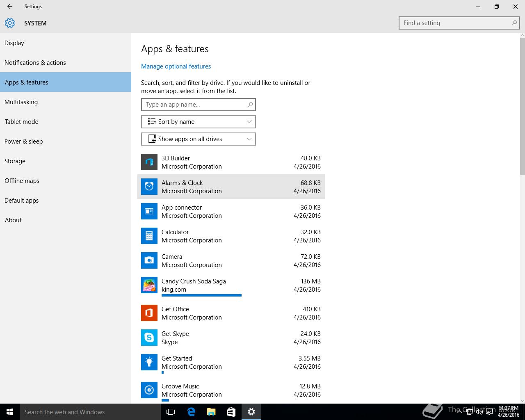Screen dimensions: 525x420
Task: Click the magnifier in Find a setting box
Action: (514, 23)
